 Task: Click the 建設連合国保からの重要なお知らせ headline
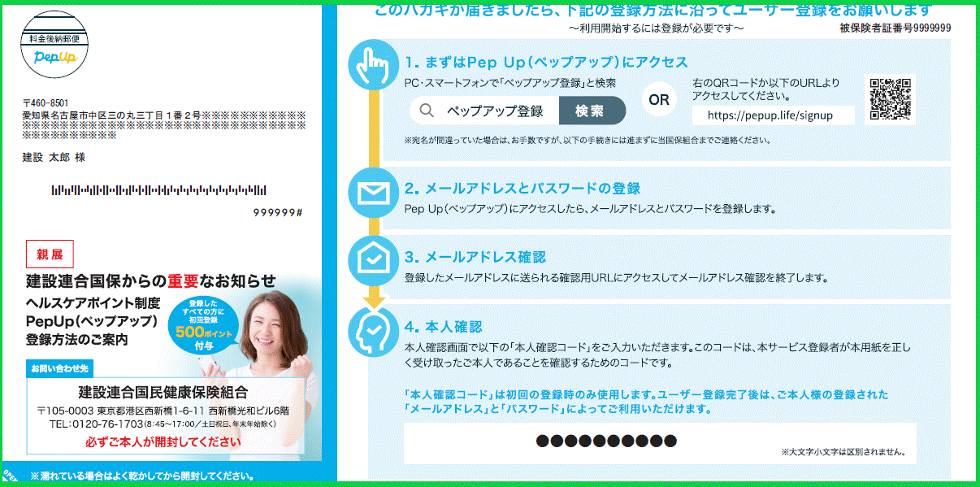click(151, 281)
